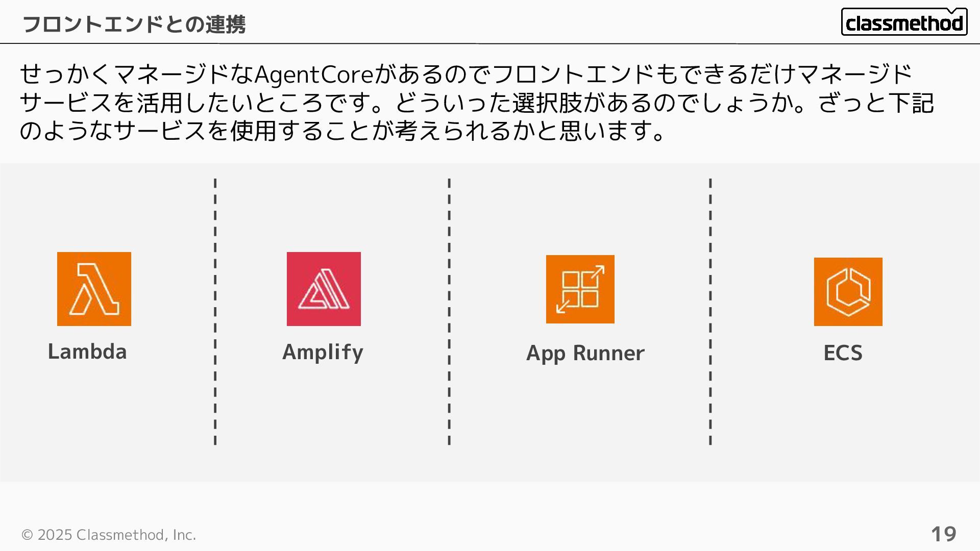The height and width of the screenshot is (551, 980).
Task: Click the page number 19
Action: [x=944, y=534]
